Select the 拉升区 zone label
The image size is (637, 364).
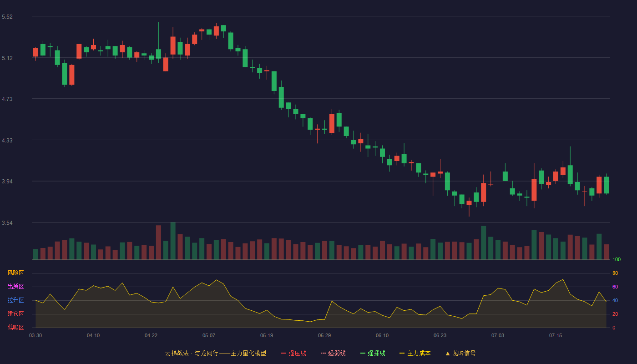coord(15,300)
